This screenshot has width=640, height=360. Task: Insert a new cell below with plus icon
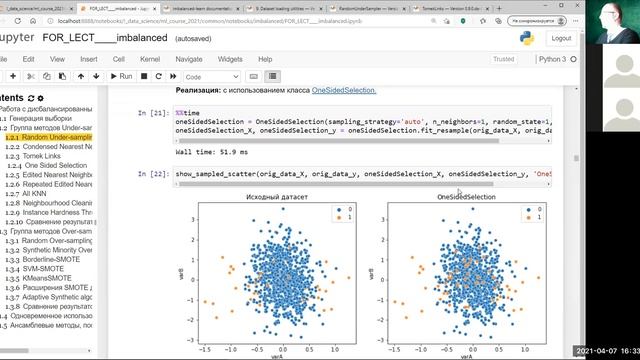13,76
